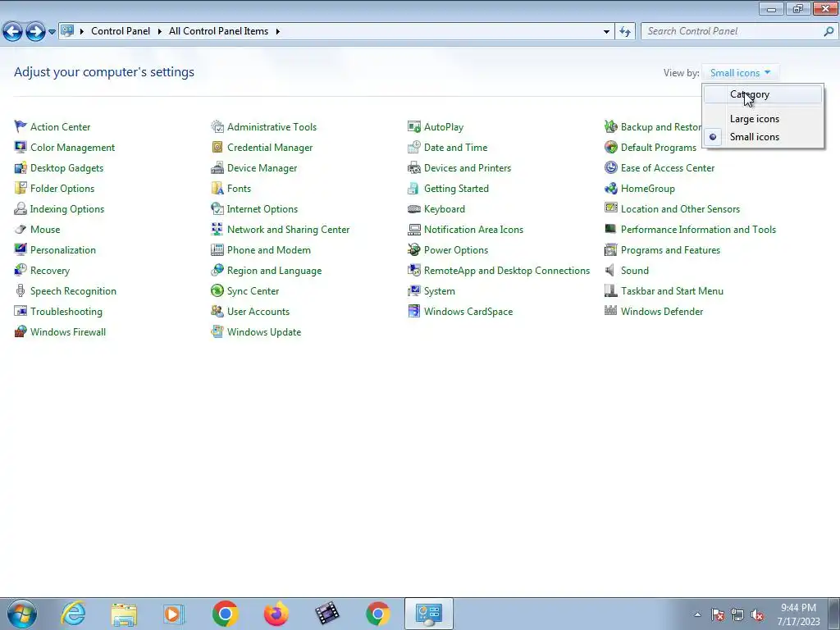Click the Region and Language globe icon
Screen dimensions: 840x630
click(x=217, y=271)
